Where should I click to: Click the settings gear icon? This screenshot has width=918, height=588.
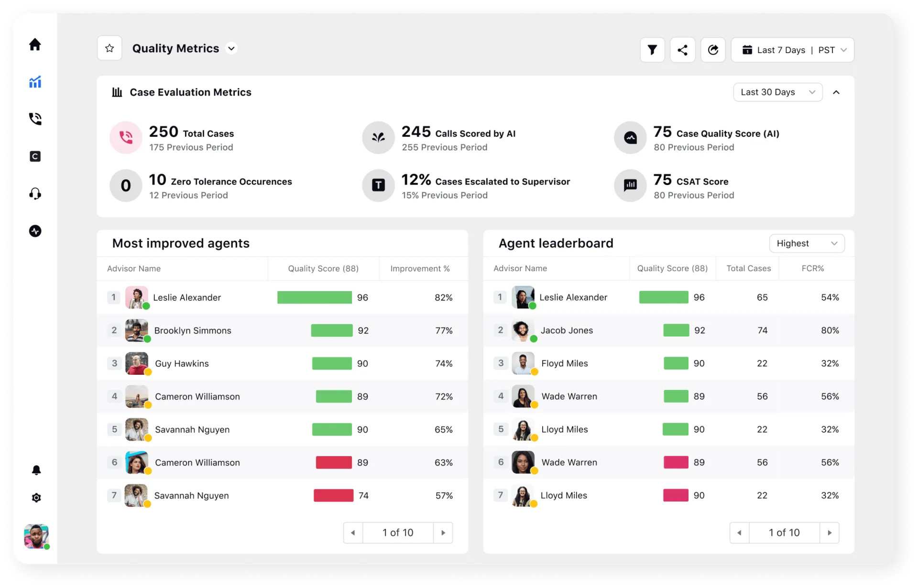36,498
